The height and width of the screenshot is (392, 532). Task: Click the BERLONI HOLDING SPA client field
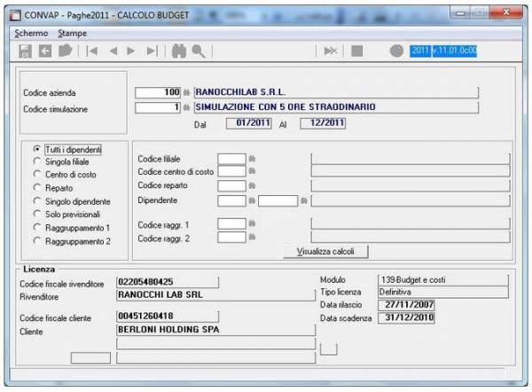coord(215,330)
